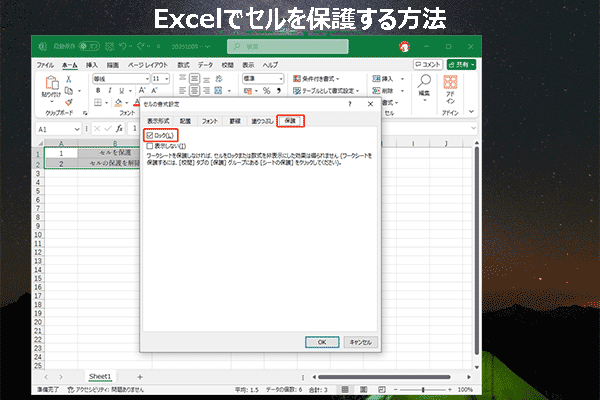Collapse the ribbon with chevron arrow

[x=471, y=111]
